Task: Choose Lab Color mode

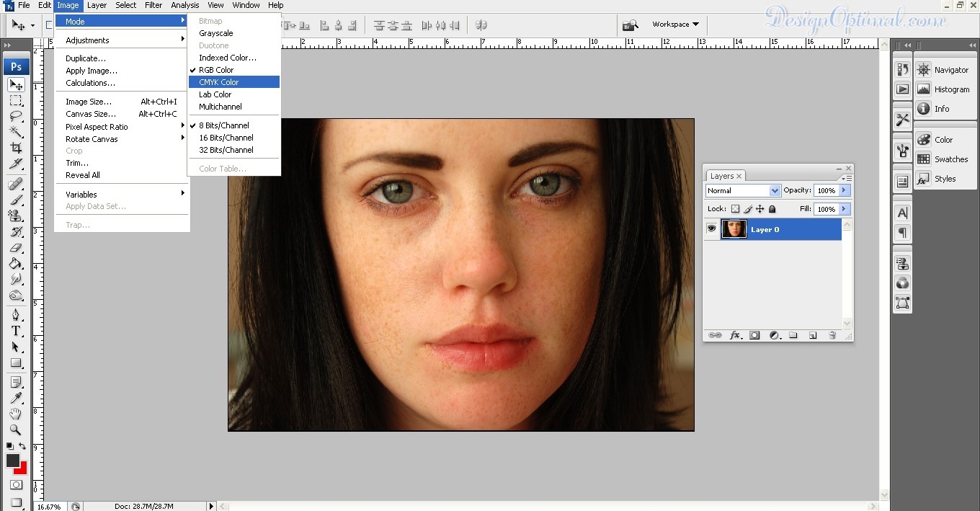Action: (233, 94)
